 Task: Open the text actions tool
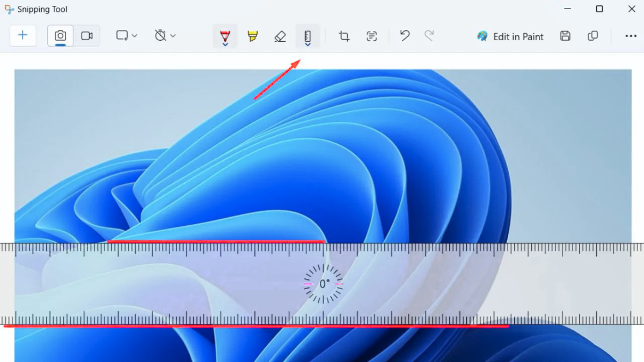372,36
